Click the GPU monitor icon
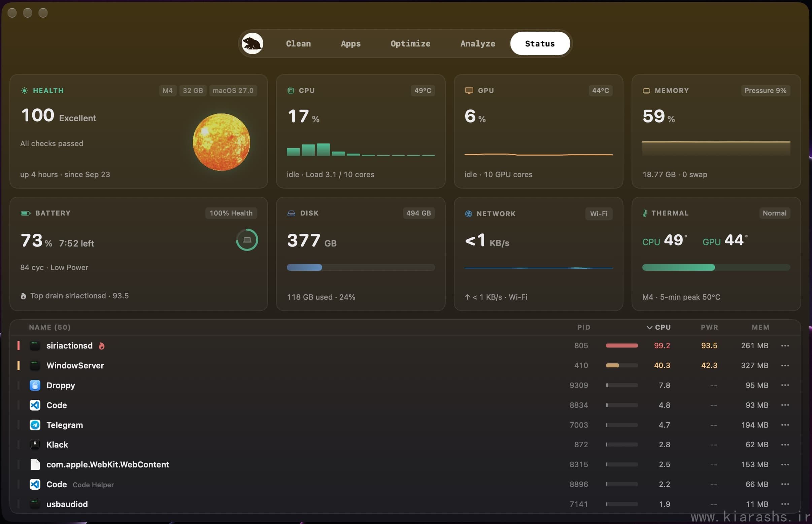 point(469,91)
